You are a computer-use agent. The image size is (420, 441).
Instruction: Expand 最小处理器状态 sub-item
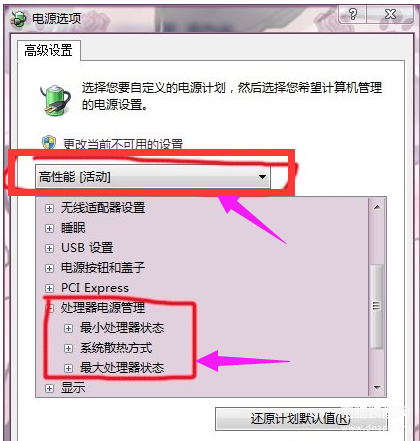coord(68,329)
